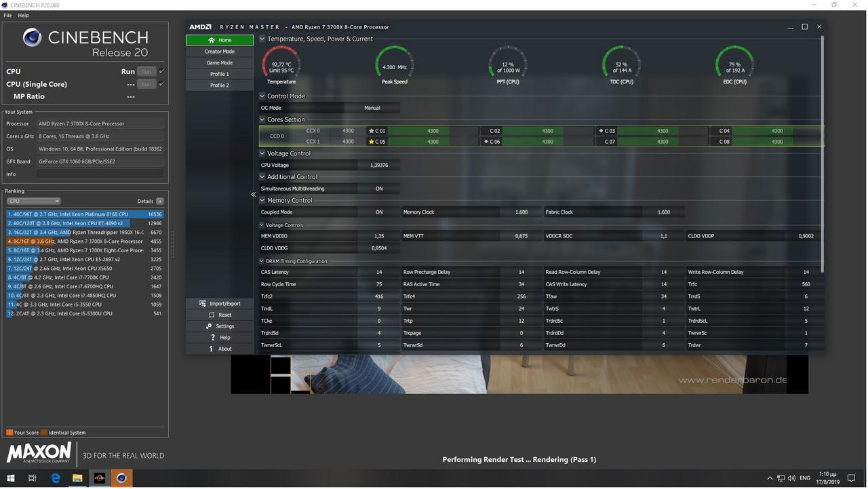This screenshot has width=868, height=489.
Task: Select ranking row Intel Core i7-7700K CPU
Action: coord(85,277)
